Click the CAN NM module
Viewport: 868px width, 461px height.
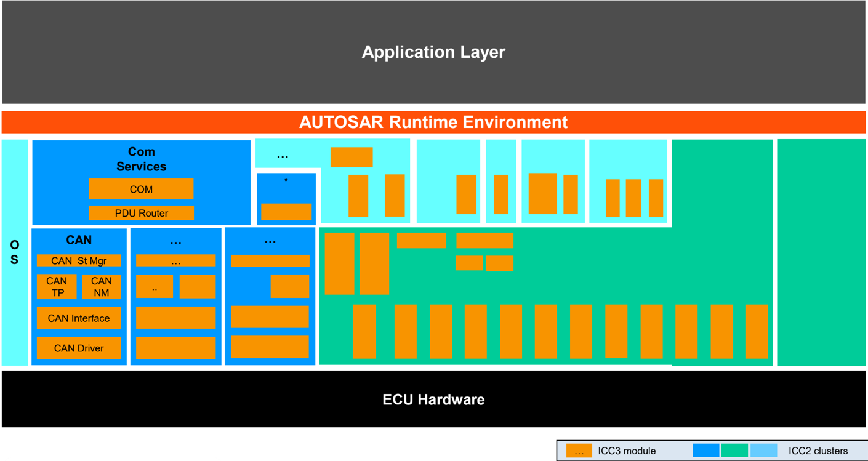[102, 287]
